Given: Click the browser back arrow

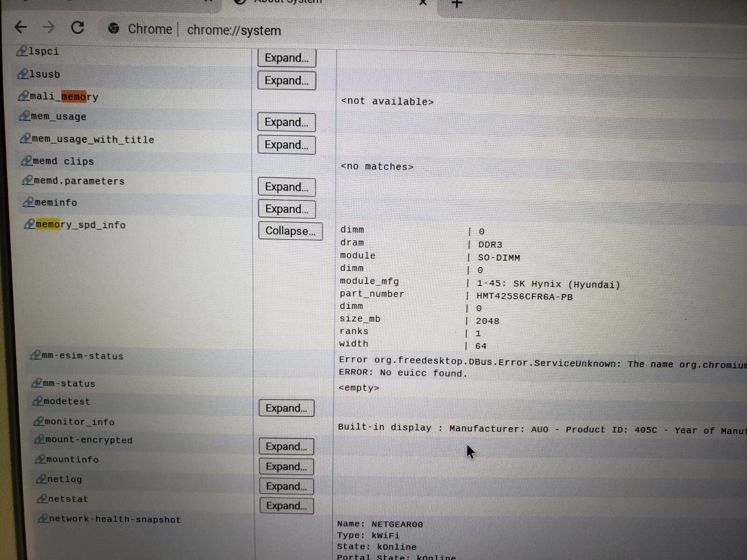Looking at the screenshot, I should (21, 27).
